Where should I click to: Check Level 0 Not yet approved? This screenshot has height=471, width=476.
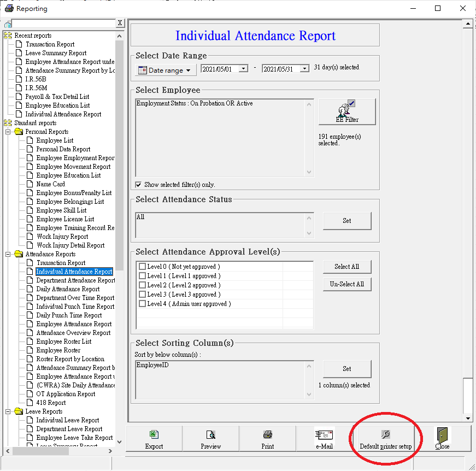143,267
